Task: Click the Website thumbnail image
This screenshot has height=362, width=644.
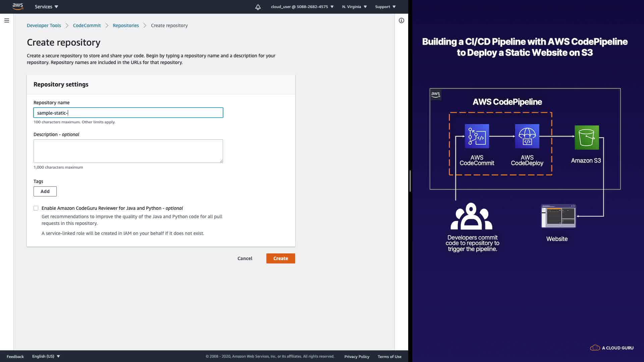Action: [558, 216]
